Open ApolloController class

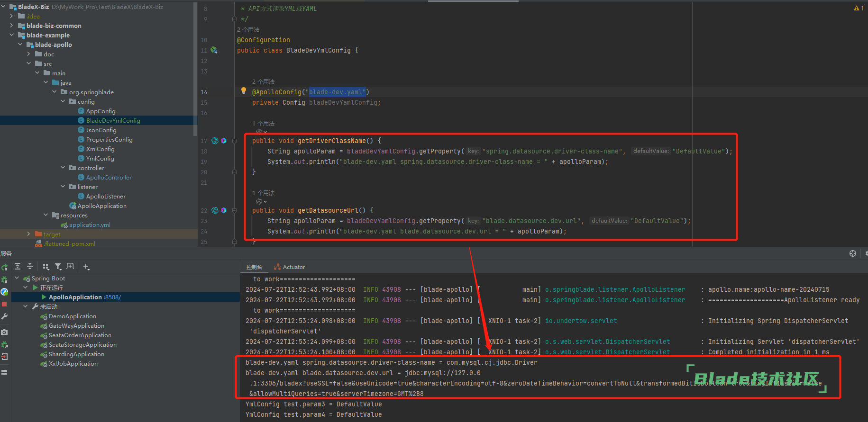[109, 177]
